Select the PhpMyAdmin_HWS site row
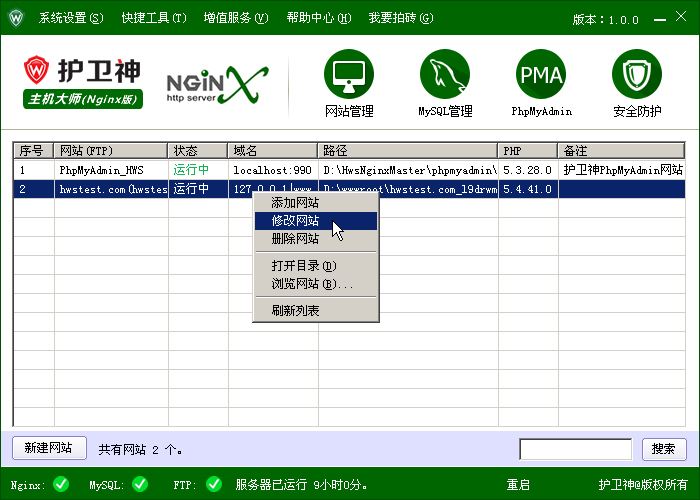 click(x=349, y=170)
